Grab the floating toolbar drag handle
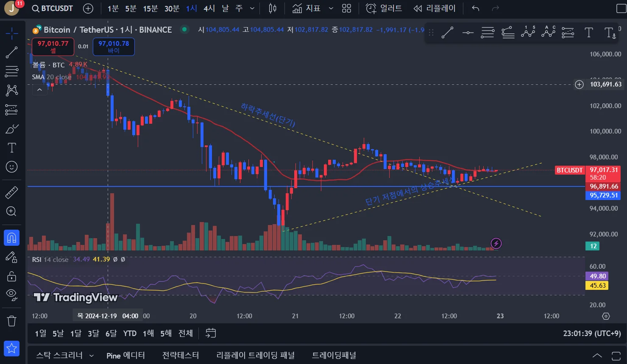627x364 pixels. click(431, 33)
